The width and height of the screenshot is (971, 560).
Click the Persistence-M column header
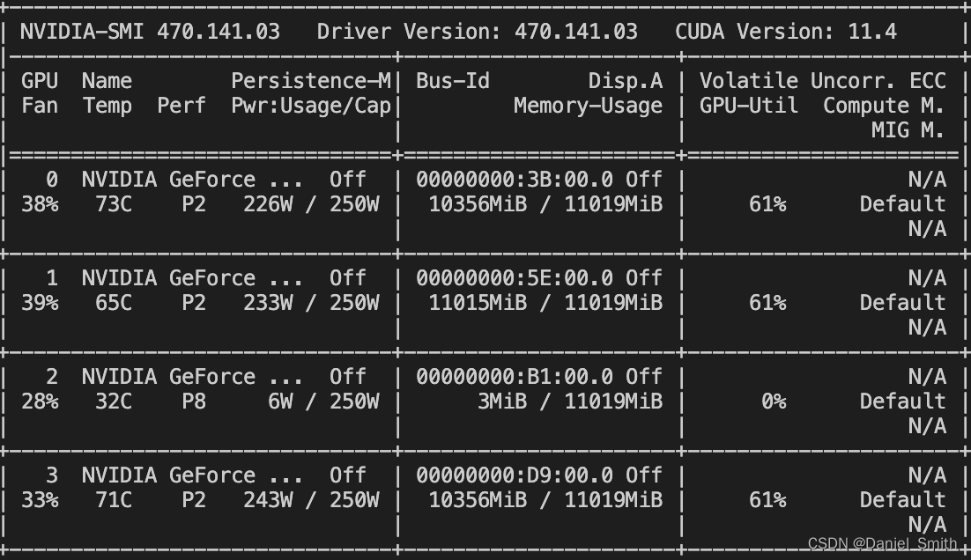click(311, 81)
